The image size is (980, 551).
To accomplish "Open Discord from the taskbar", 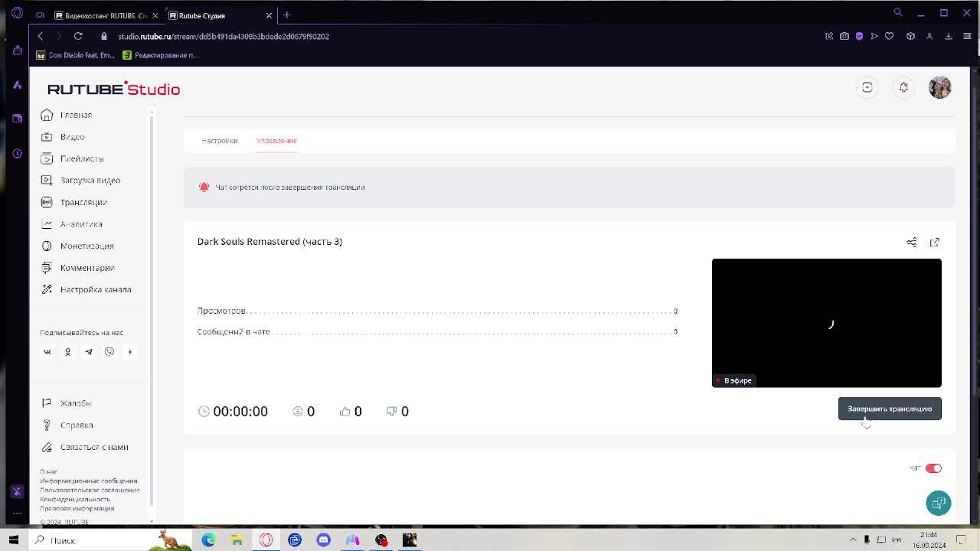I will tap(323, 540).
